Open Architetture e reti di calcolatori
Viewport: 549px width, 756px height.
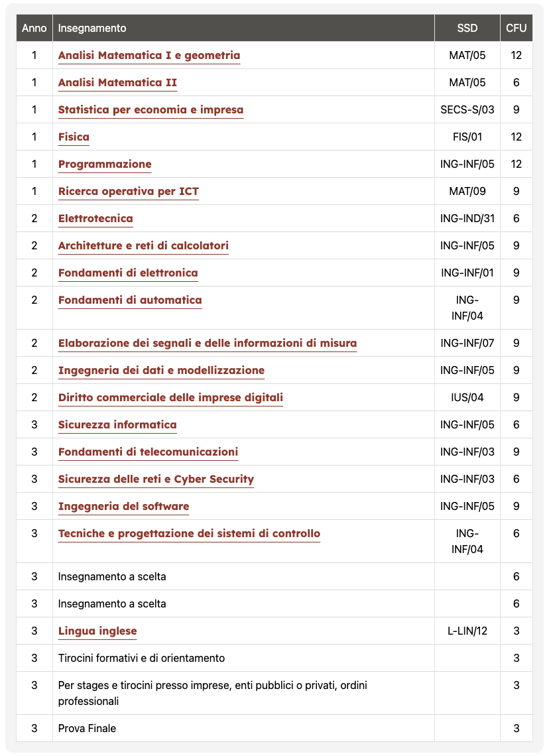tap(143, 246)
